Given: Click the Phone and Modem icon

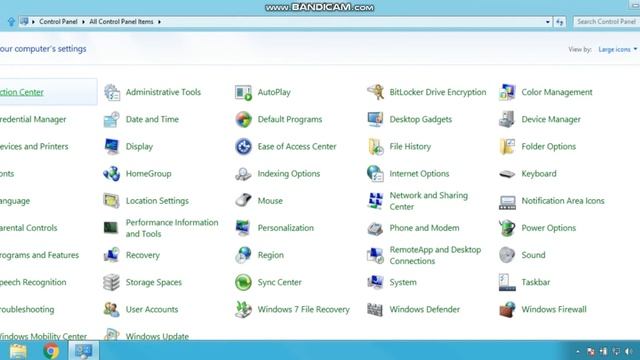Looking at the screenshot, I should point(375,228).
